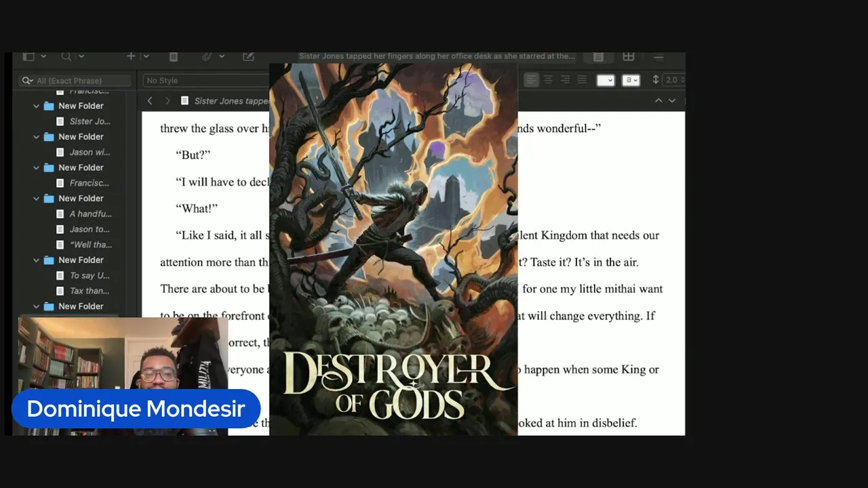Switch to document Scrivenings view
This screenshot has height=488, width=868.
[598, 57]
